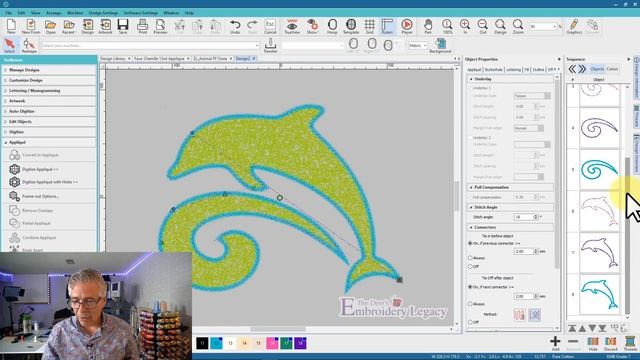640x360 pixels.
Task: Switch Sequence panel to Colors tab
Action: tap(612, 69)
